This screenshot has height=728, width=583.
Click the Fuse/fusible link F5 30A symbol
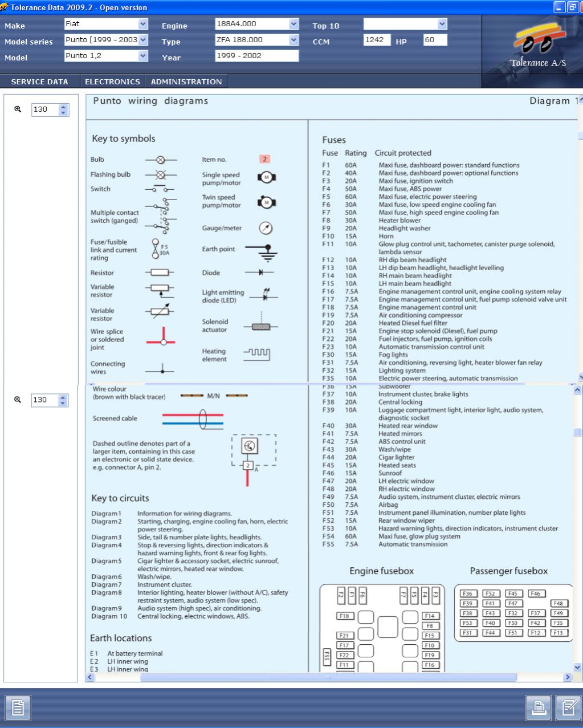click(160, 249)
